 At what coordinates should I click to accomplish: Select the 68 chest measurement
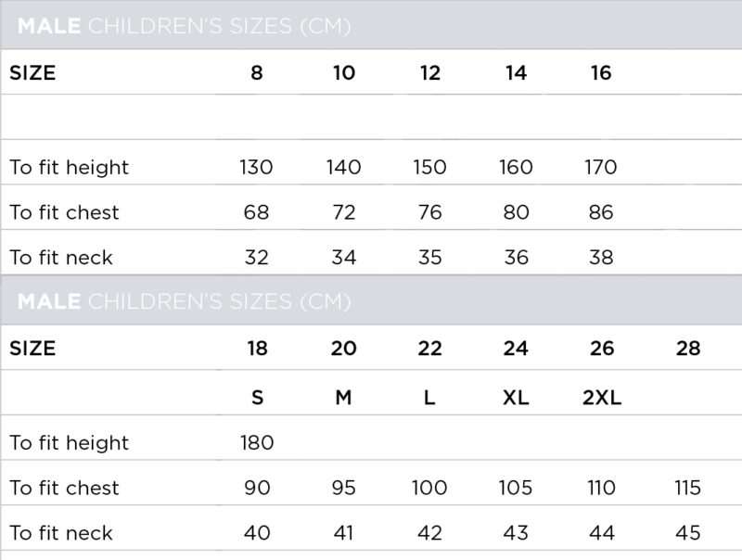(x=256, y=212)
